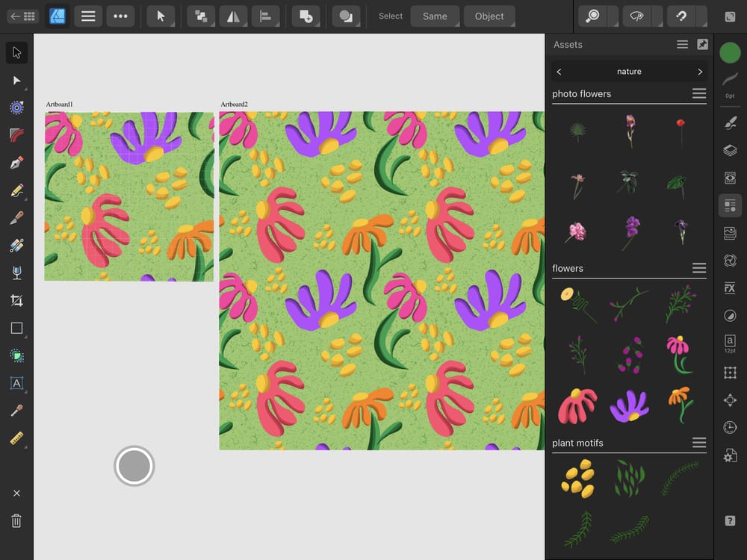Open the ellipsis overflow menu
Screen dimensions: 747x560
click(x=120, y=16)
